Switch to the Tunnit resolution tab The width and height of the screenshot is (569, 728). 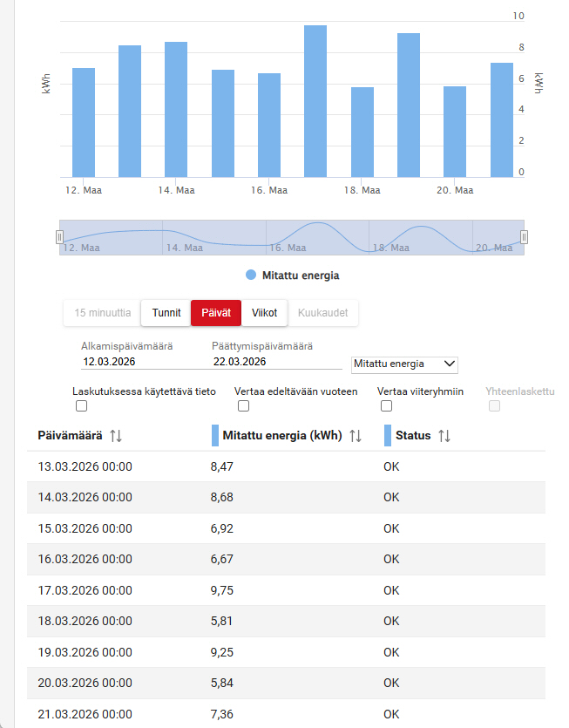[166, 312]
